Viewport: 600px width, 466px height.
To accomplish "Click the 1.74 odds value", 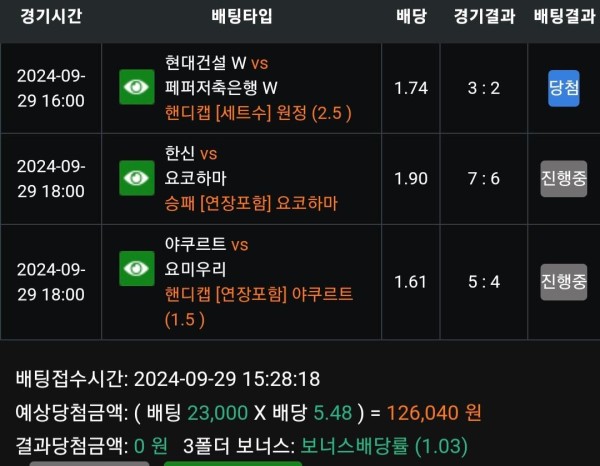I will [x=411, y=88].
